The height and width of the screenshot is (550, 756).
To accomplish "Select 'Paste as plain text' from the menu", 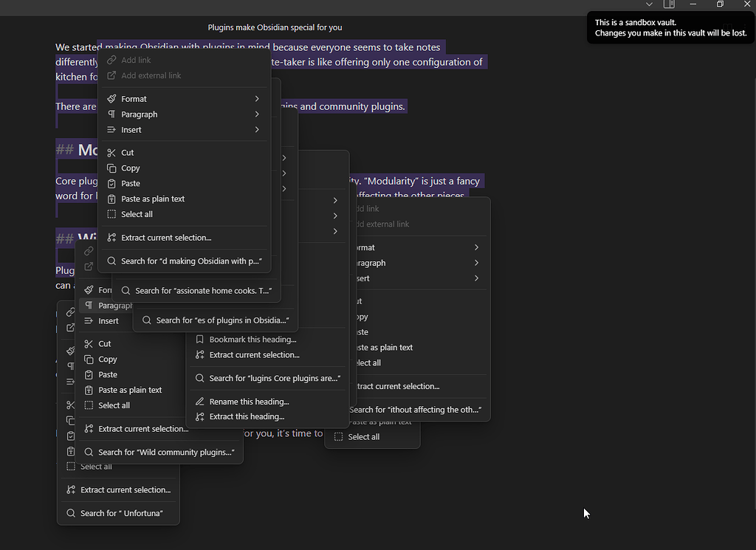I will 151,199.
